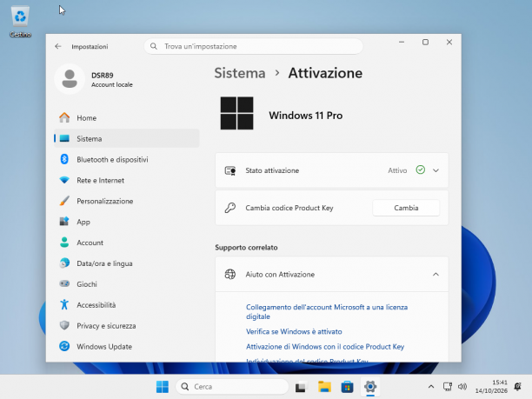Maximize the Settings window
532x399 pixels.
pyautogui.click(x=425, y=42)
